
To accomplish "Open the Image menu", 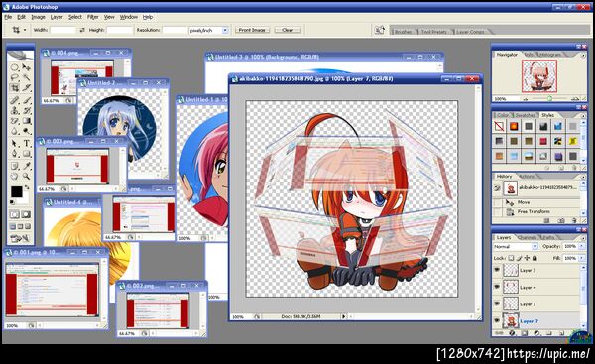I will pos(38,17).
